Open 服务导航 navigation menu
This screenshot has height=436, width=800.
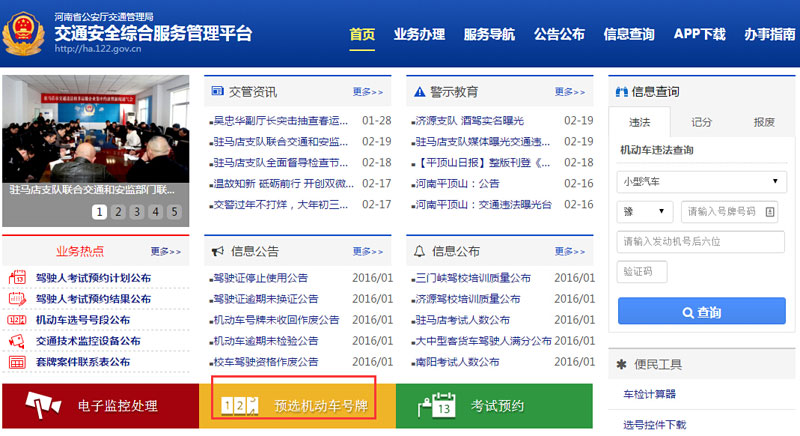coord(489,34)
